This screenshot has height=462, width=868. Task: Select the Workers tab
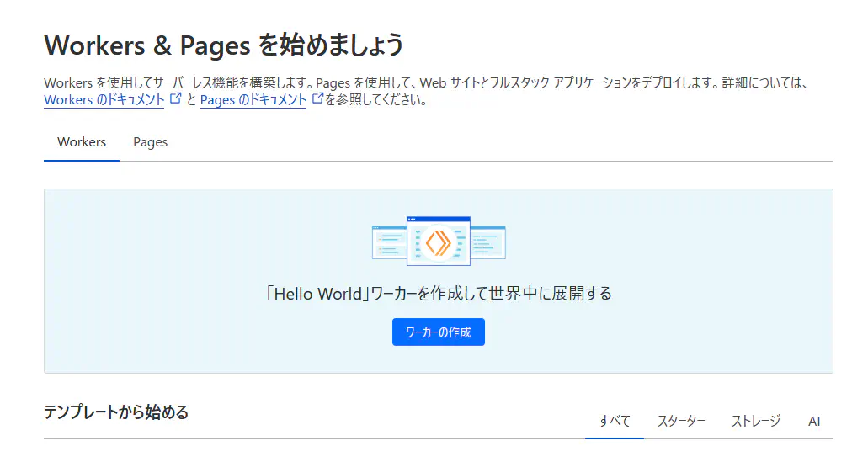82,142
